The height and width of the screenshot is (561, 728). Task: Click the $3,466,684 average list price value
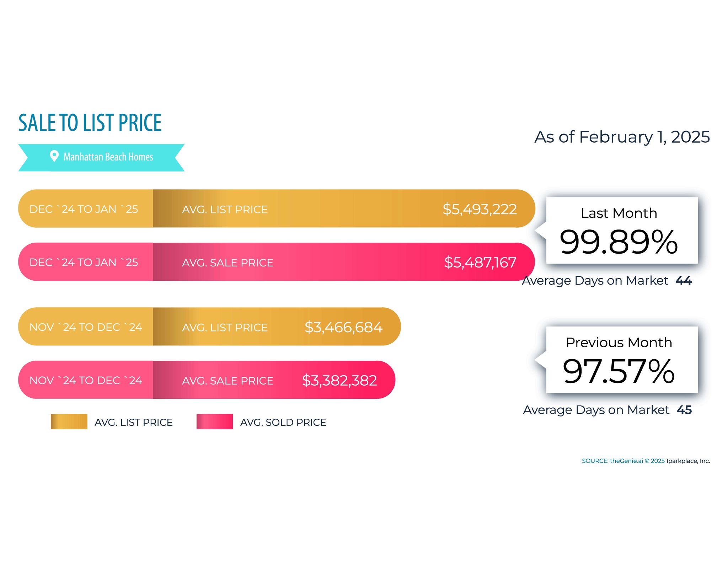343,327
